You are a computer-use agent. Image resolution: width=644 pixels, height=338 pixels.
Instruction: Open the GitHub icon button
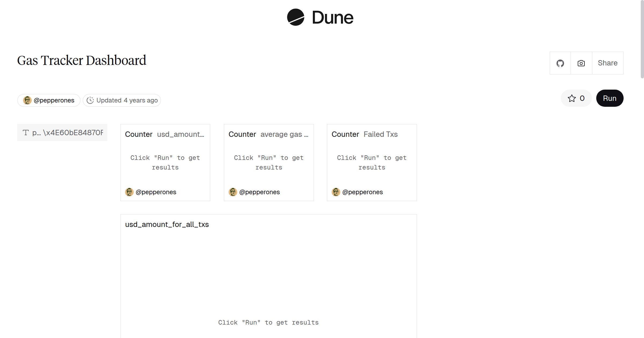[560, 63]
